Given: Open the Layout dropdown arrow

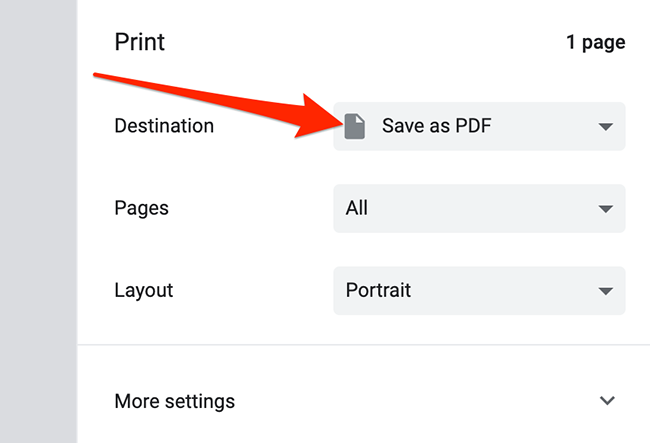Looking at the screenshot, I should pyautogui.click(x=604, y=291).
